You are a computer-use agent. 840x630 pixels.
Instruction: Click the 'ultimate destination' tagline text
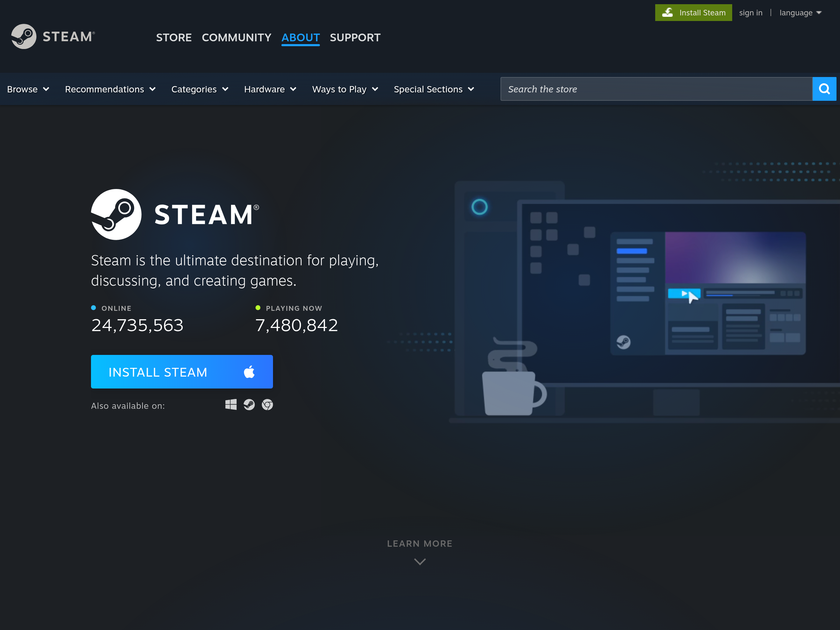pos(235,271)
